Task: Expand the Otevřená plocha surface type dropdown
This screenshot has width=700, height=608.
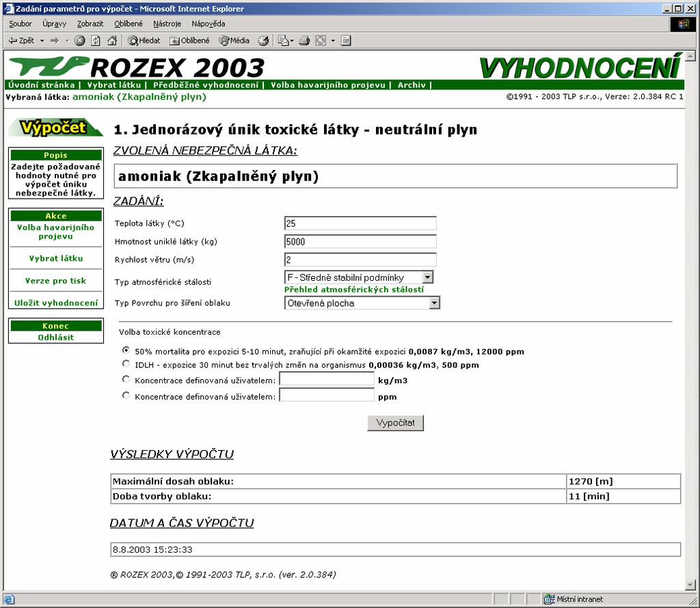Action: pos(434,303)
